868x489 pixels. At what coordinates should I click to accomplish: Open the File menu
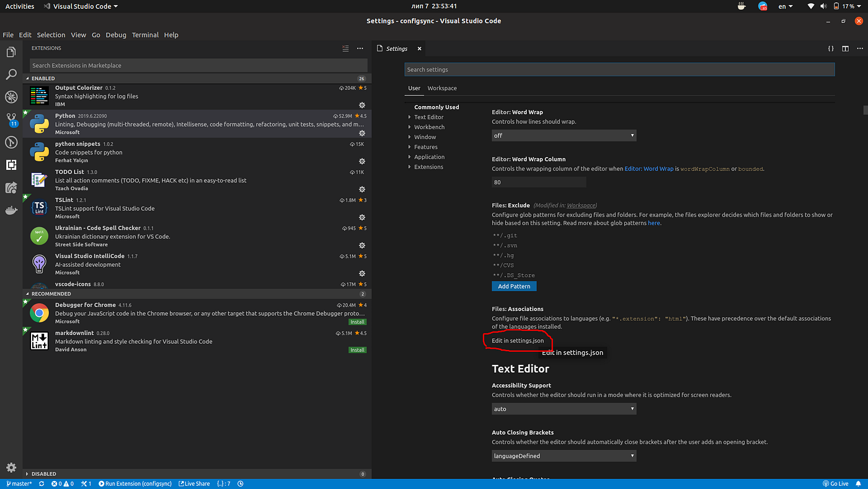[8, 35]
